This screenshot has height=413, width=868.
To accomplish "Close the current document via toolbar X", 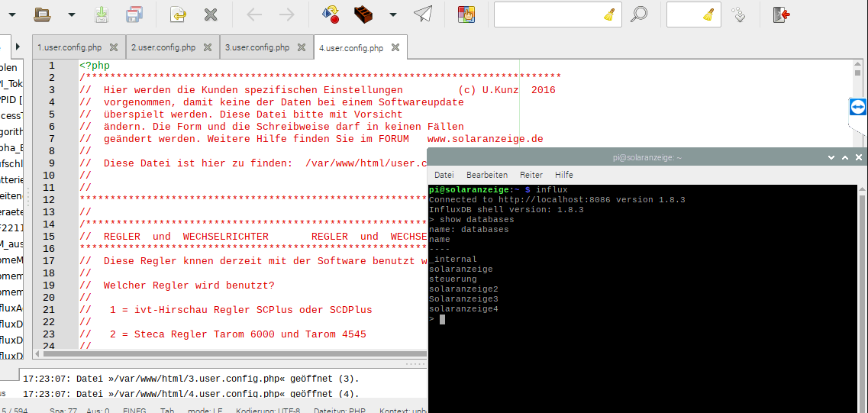I will [211, 14].
